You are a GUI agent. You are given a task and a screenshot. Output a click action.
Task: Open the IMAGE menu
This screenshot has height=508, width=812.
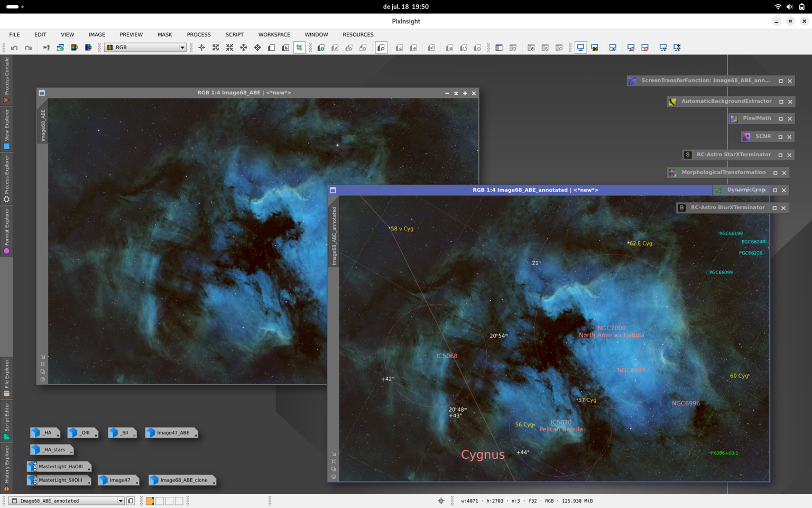pyautogui.click(x=97, y=34)
